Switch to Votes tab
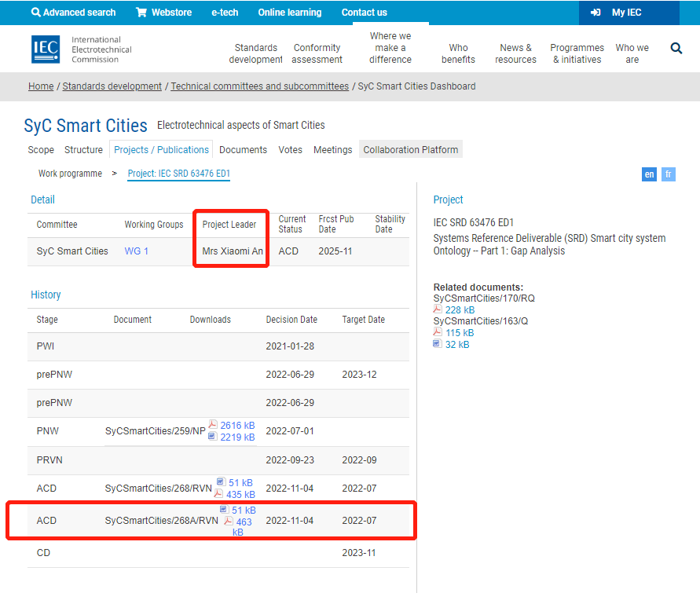Viewport: 700px width, 604px height. [x=290, y=150]
